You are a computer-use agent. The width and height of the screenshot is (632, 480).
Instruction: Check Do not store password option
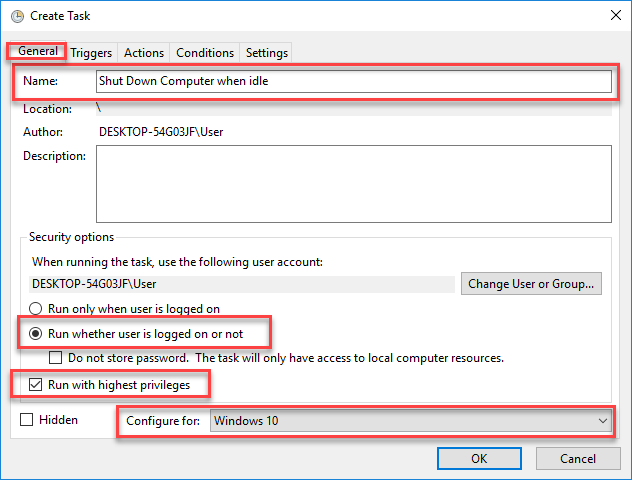[55, 358]
